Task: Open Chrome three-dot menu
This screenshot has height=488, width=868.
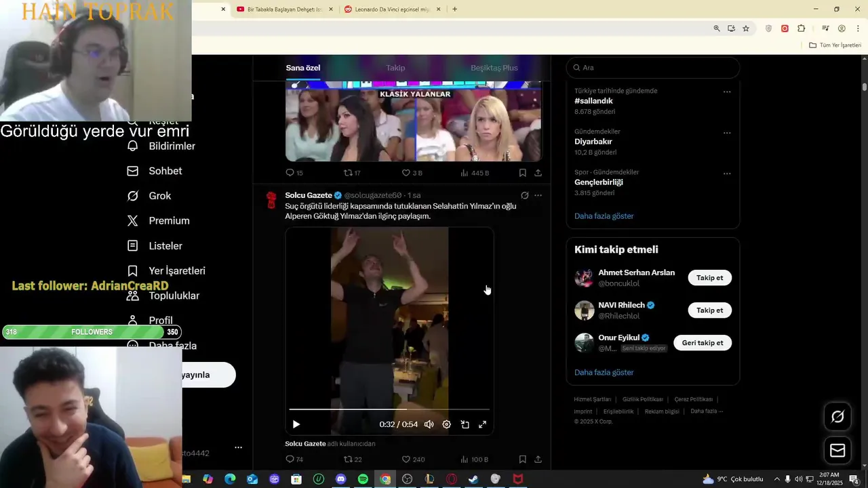Action: [x=858, y=28]
